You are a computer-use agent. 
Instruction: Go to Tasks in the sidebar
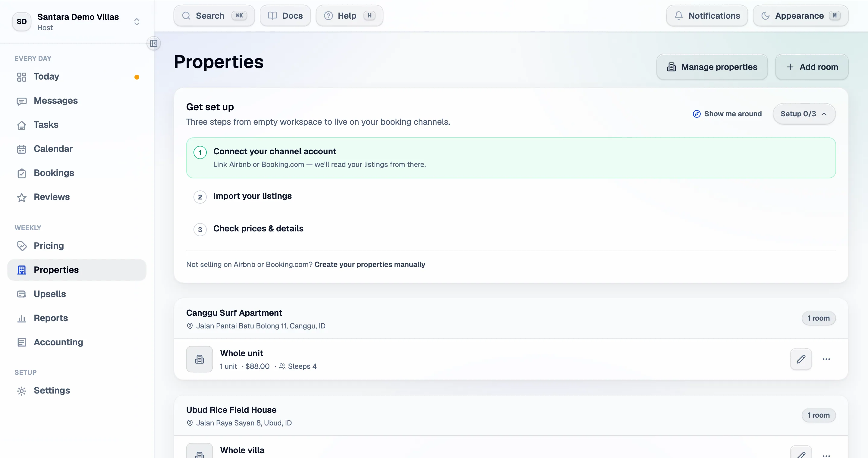77,125
